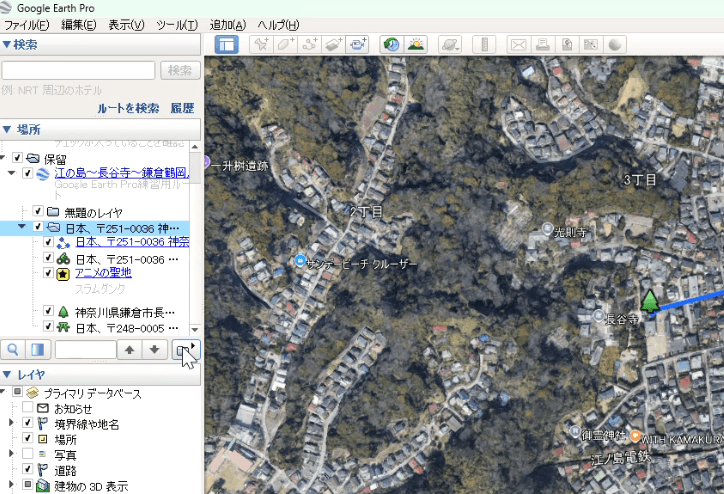The image size is (724, 494).
Task: Open the 表示(V) menu
Action: [x=126, y=24]
